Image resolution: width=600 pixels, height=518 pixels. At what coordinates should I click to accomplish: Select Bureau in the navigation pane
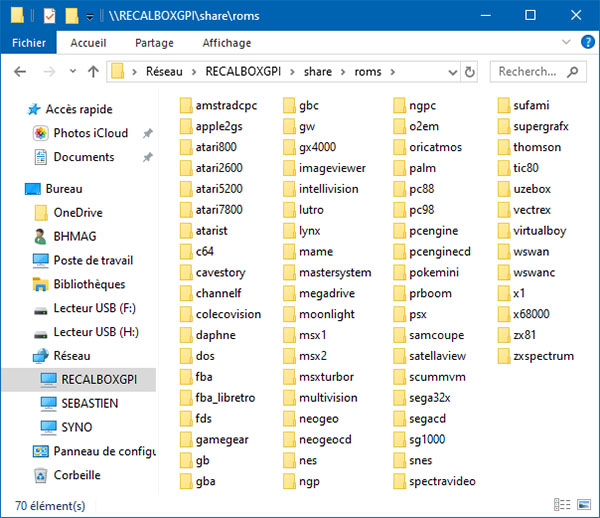(x=64, y=189)
